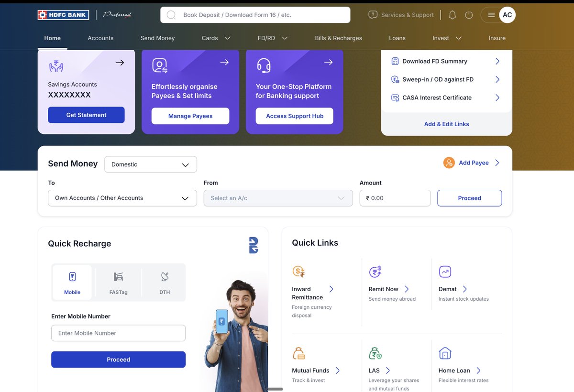
Task: Click the Services & Support chat icon
Action: click(373, 15)
